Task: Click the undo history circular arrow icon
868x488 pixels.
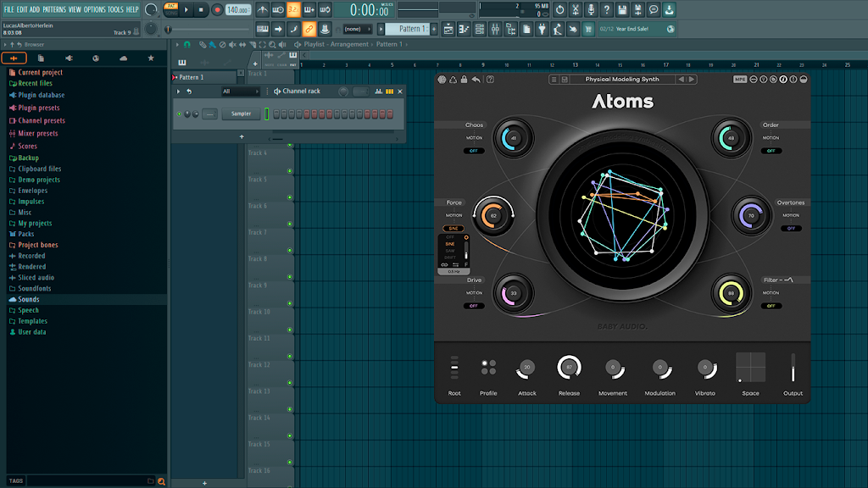Action: pos(559,9)
